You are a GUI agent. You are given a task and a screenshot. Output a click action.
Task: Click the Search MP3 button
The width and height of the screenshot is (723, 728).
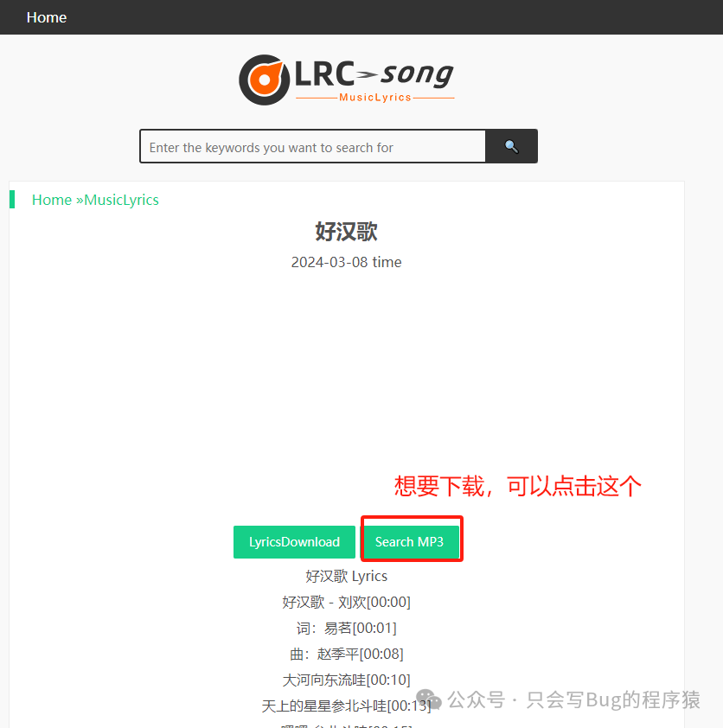[x=411, y=540]
